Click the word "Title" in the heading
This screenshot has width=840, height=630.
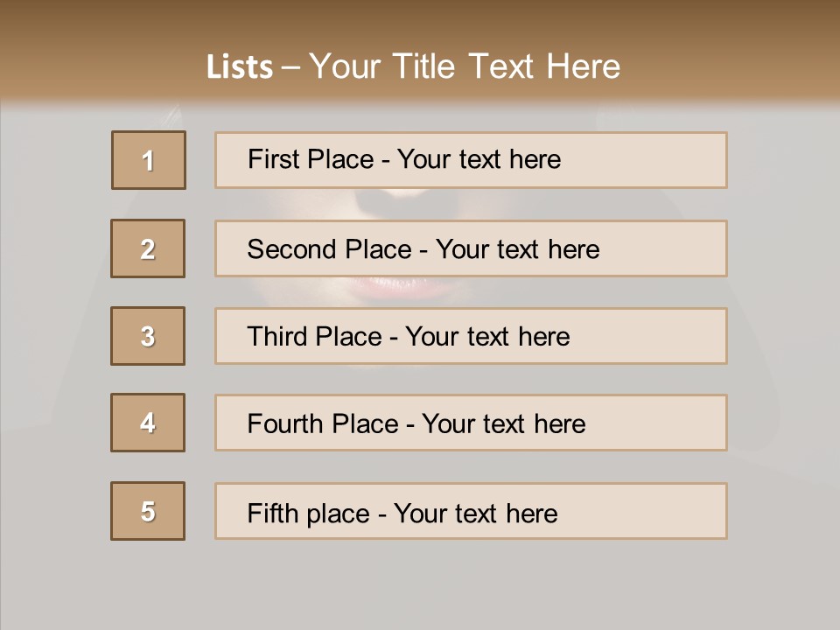pos(423,67)
